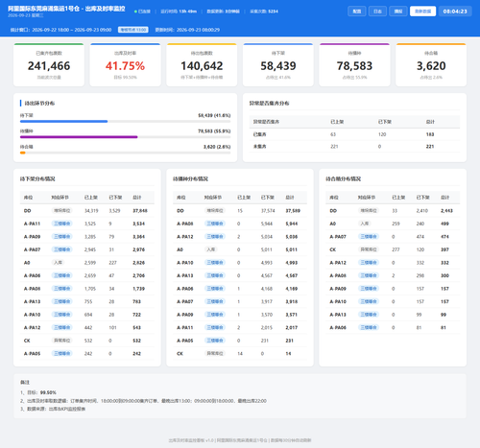Viewport: 480px width, 448px height.
Task: Click total 397 in 待合箱 CK row
Action: click(x=444, y=249)
